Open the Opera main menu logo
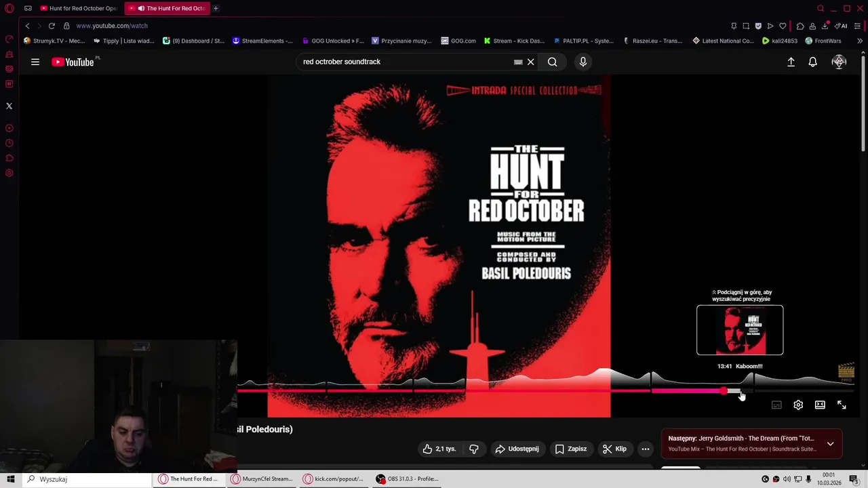The height and width of the screenshot is (488, 868). click(9, 8)
